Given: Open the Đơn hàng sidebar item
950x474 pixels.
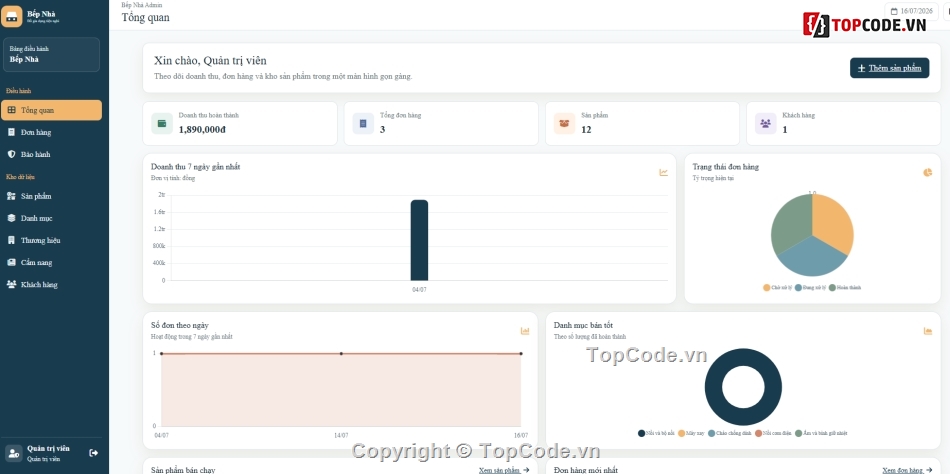Looking at the screenshot, I should [x=51, y=132].
